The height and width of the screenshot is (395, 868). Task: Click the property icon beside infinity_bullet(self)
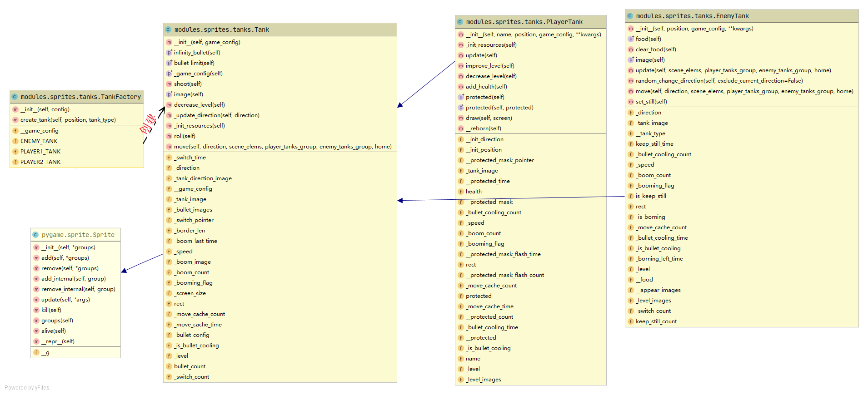point(169,53)
